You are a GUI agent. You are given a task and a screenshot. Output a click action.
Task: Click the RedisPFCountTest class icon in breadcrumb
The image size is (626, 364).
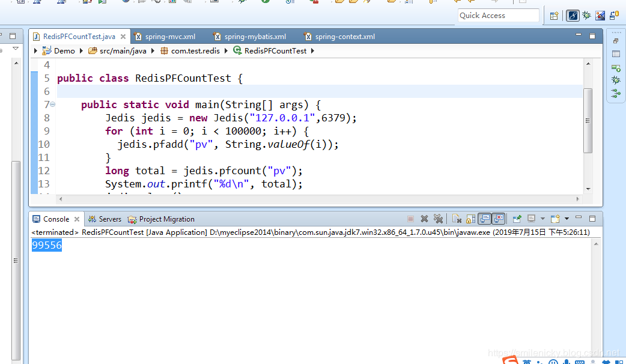click(237, 50)
